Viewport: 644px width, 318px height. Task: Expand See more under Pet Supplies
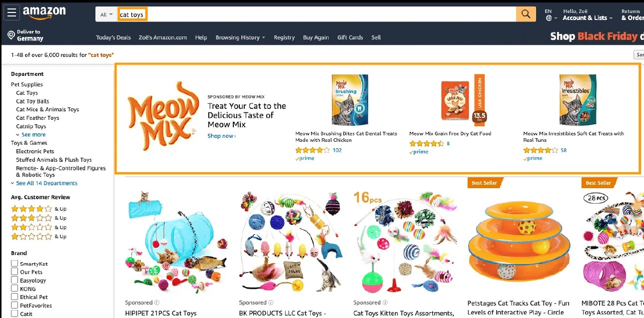coord(30,135)
